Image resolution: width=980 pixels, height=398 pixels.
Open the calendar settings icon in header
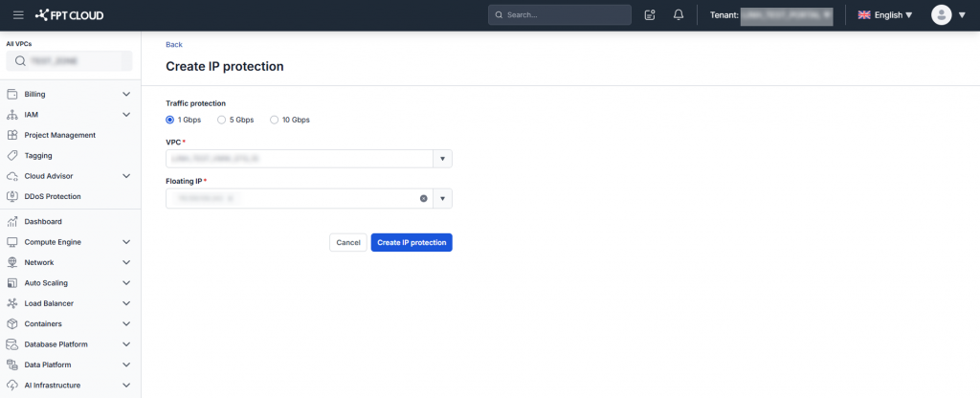pos(651,15)
